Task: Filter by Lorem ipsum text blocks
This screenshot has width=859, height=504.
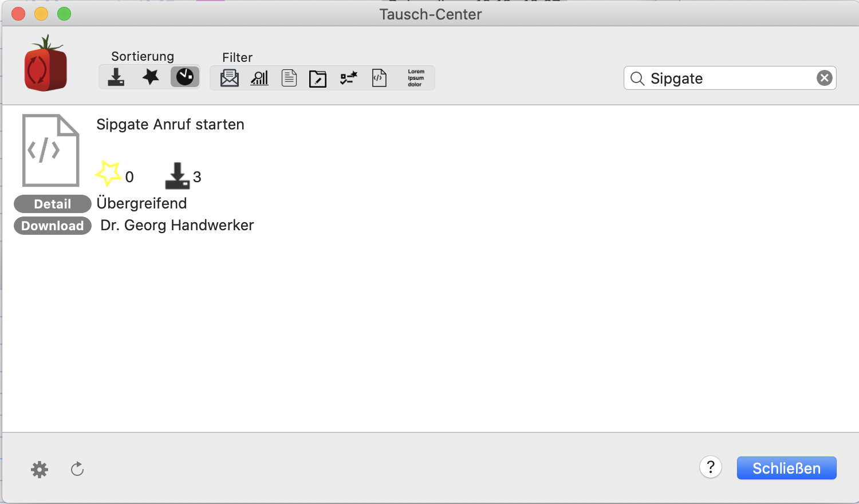Action: click(416, 78)
